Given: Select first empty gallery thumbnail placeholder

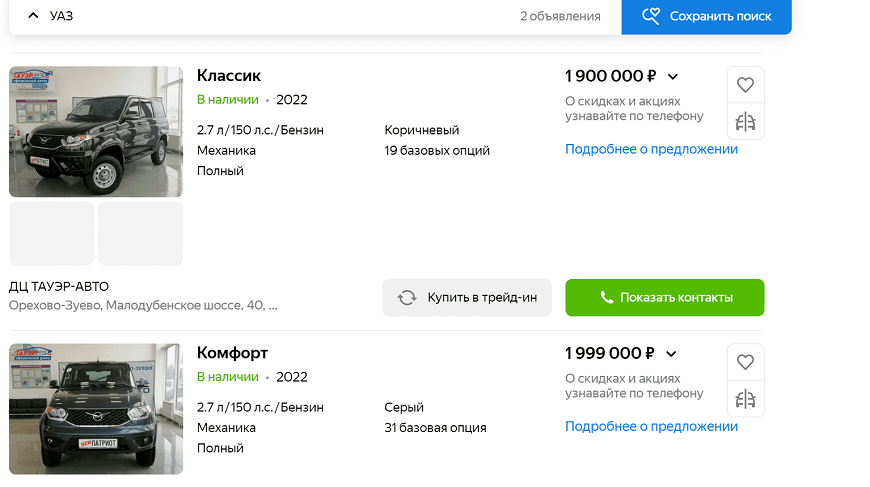Looking at the screenshot, I should [x=51, y=233].
